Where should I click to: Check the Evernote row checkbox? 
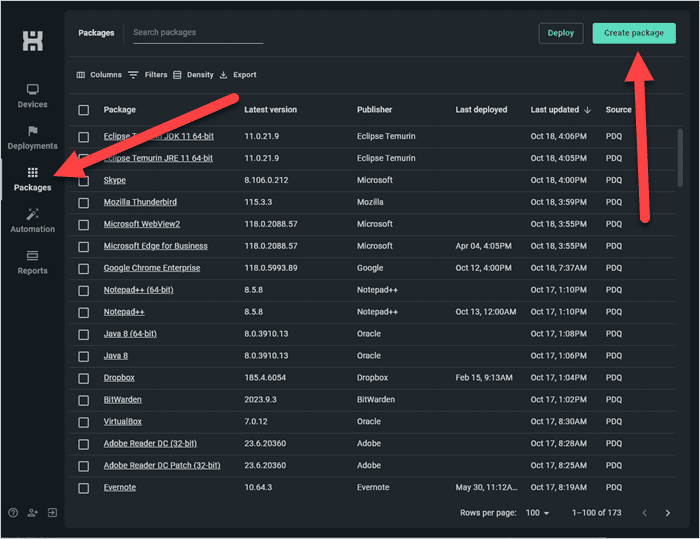pos(83,488)
